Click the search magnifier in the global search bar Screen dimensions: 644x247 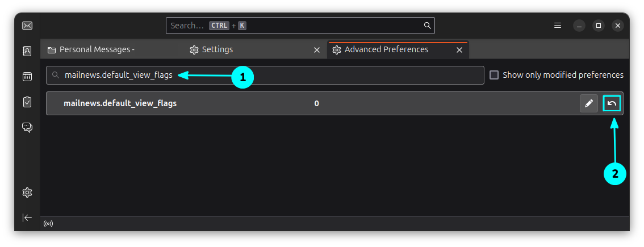click(x=427, y=26)
